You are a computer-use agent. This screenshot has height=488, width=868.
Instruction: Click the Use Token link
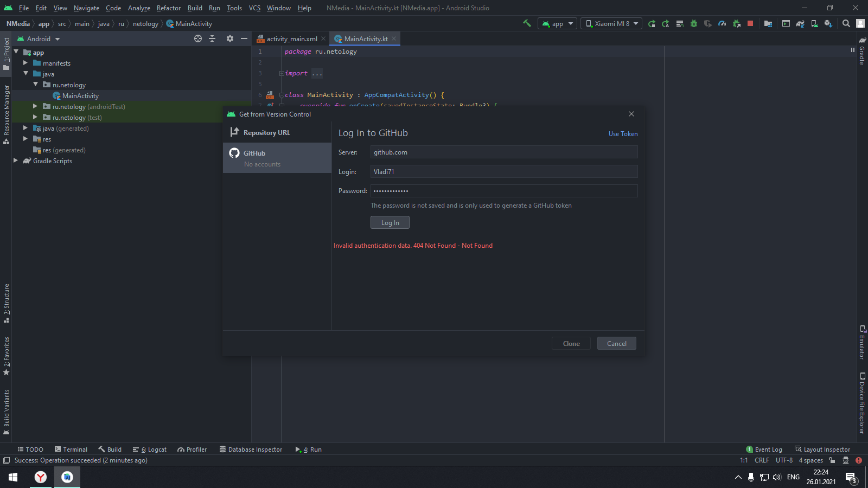[623, 134]
